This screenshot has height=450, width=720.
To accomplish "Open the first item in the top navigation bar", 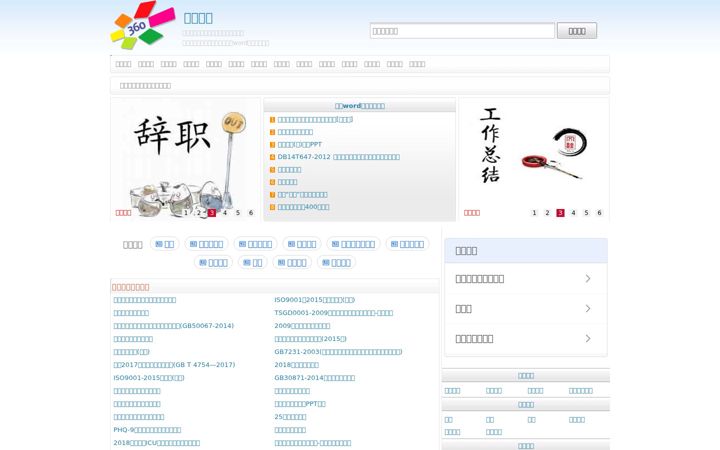I will coord(123,64).
